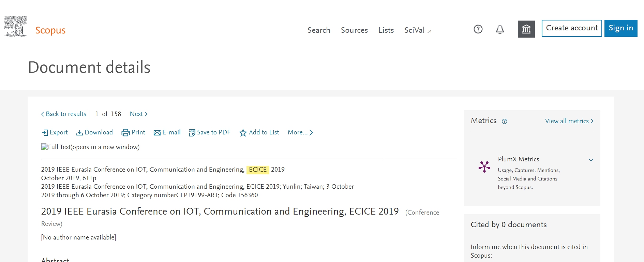This screenshot has height=262, width=644.
Task: Click the Scopus brand link
Action: point(50,30)
